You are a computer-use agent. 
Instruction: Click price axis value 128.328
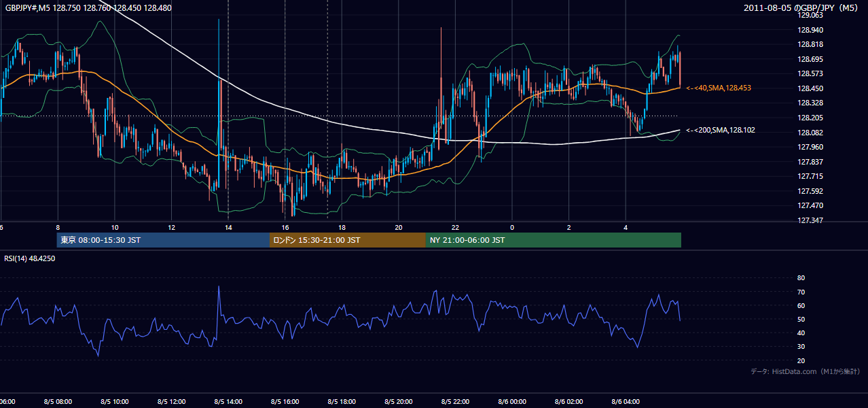pos(810,103)
